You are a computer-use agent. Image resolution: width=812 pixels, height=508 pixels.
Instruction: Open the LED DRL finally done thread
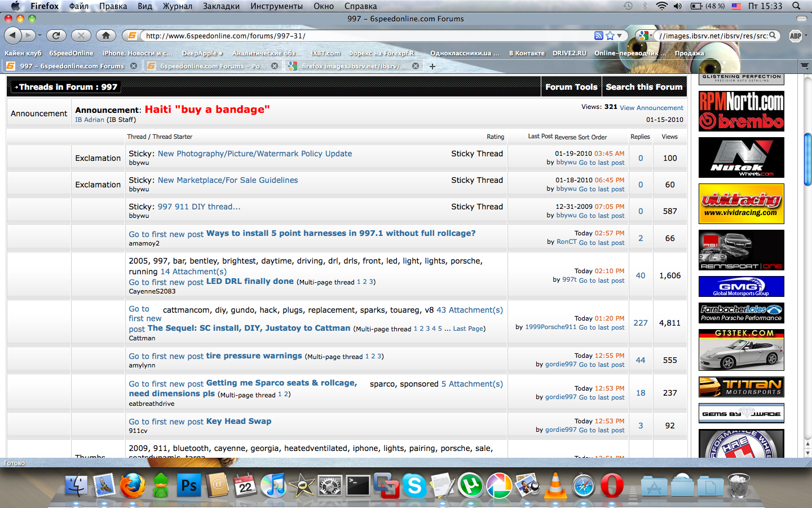[250, 281]
